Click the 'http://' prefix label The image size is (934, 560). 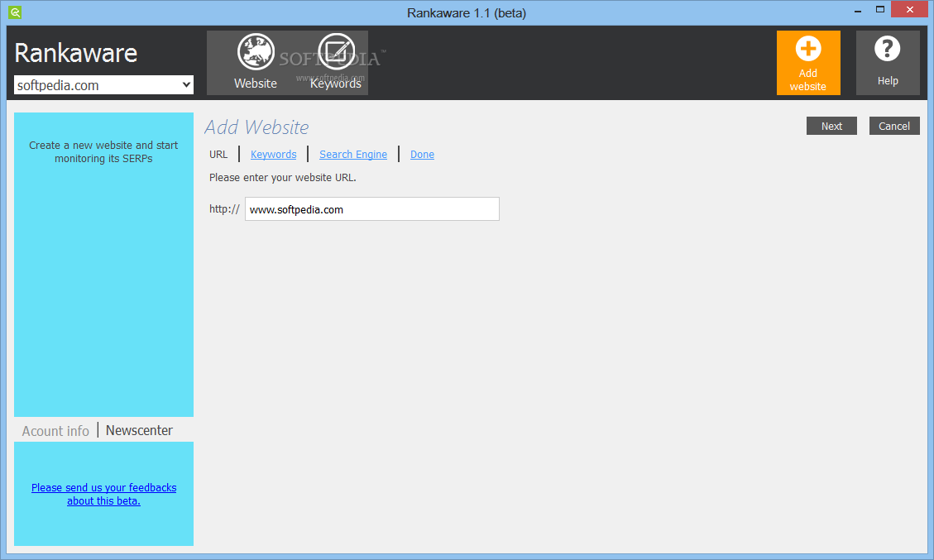pyautogui.click(x=224, y=209)
